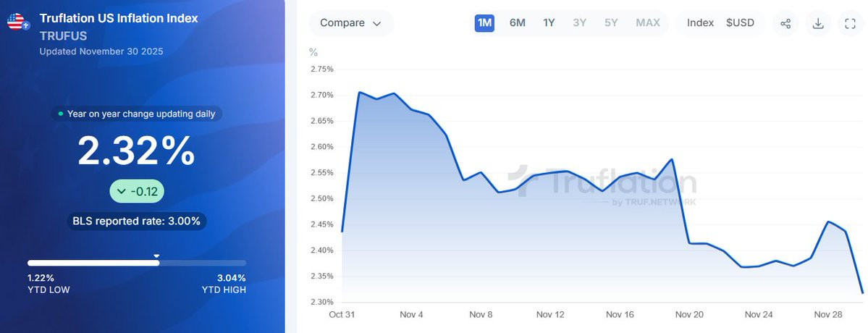Select the 1Y time range tab

coord(549,22)
